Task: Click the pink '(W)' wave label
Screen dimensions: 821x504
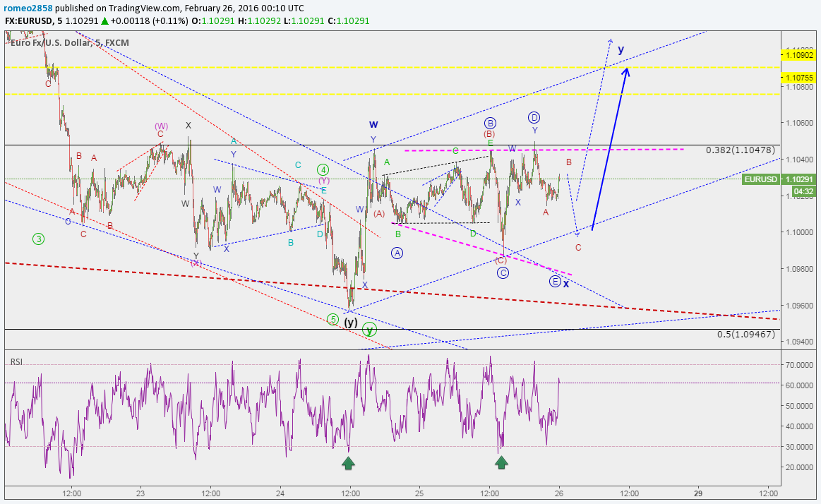Action: click(161, 126)
